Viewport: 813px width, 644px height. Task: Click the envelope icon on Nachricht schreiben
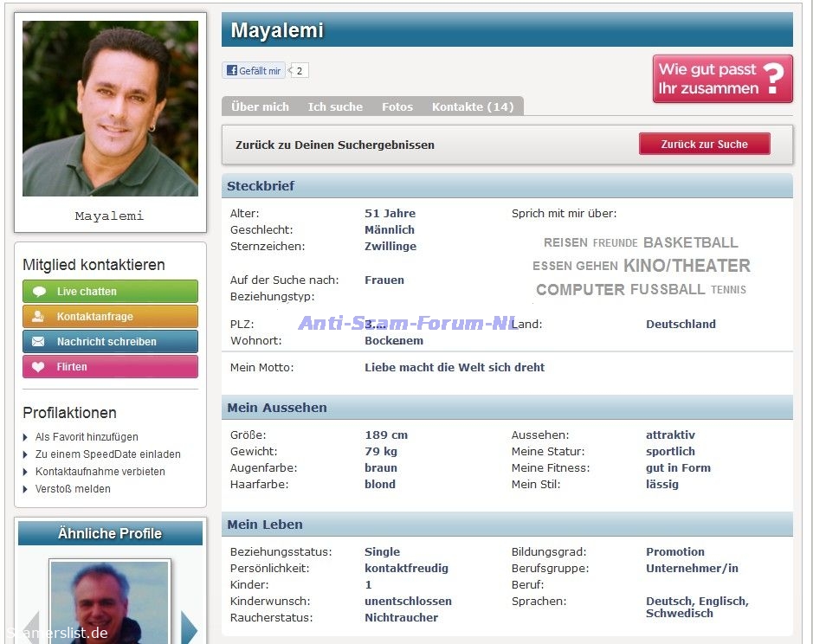tap(39, 342)
